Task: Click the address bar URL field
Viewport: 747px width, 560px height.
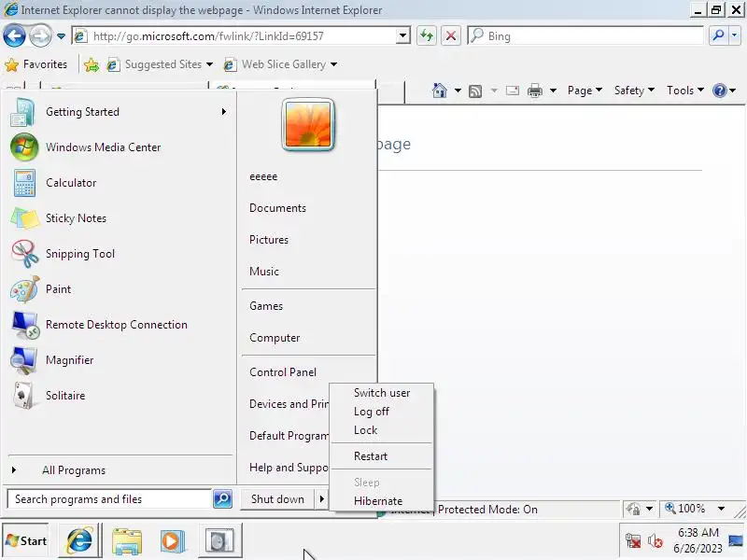Action: click(x=234, y=36)
